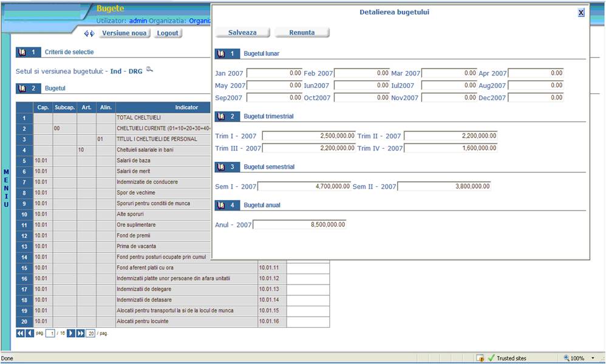Click the book icon beside Bugetul lunar

pyautogui.click(x=221, y=53)
